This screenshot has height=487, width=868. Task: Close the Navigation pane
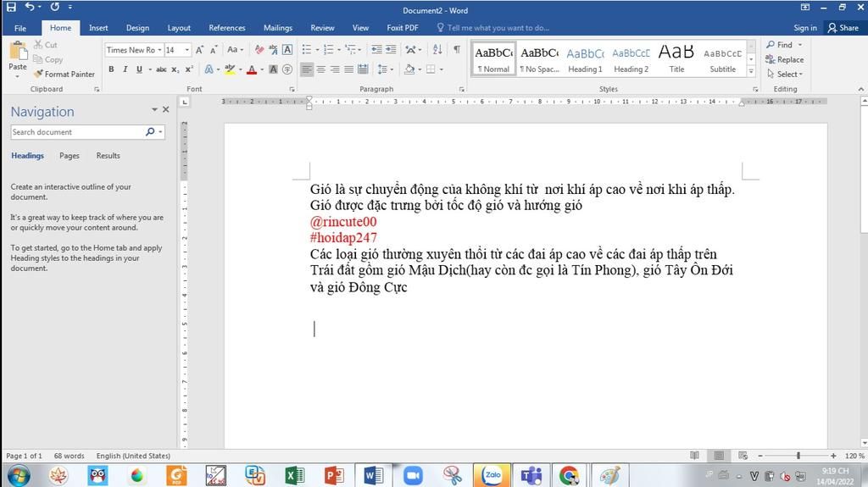(165, 109)
